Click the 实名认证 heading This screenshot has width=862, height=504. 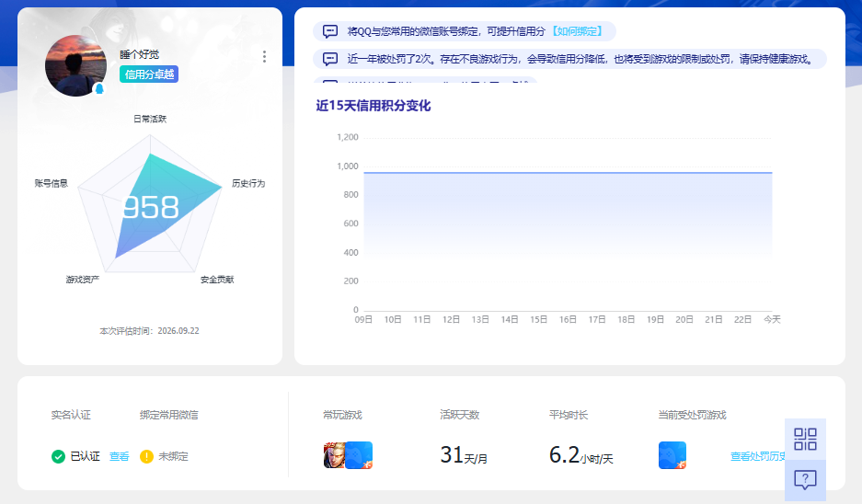point(71,415)
